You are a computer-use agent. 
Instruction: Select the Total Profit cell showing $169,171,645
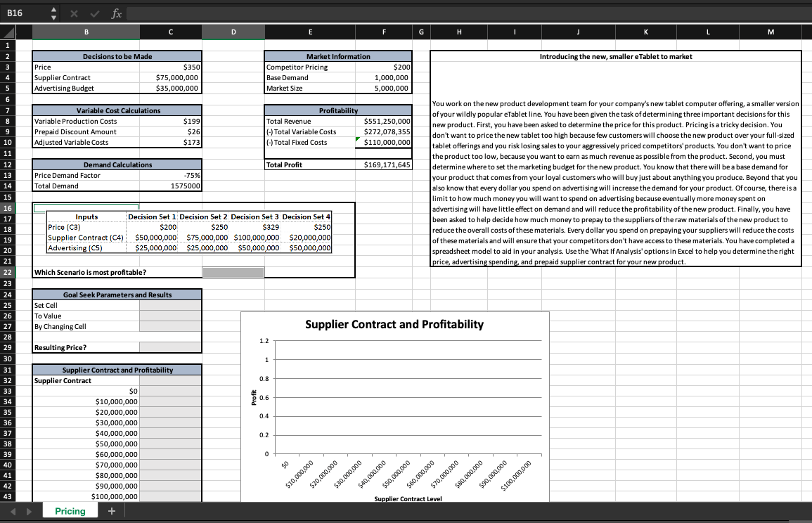tap(384, 164)
